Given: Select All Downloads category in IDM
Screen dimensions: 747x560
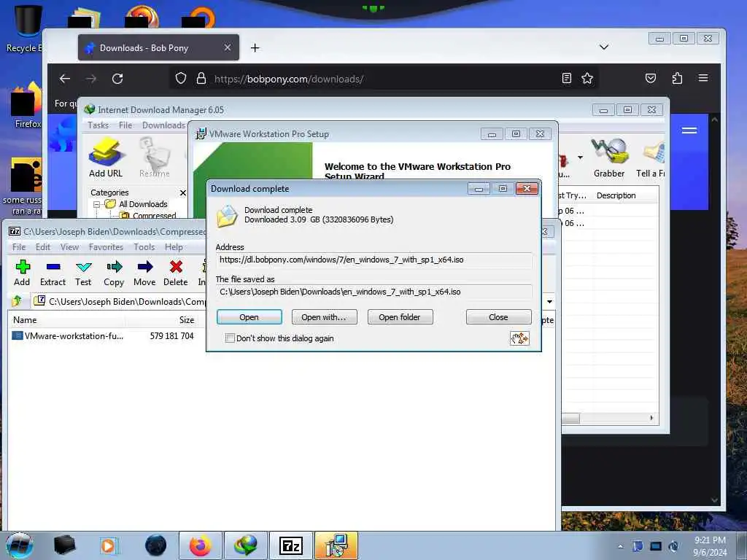Looking at the screenshot, I should click(143, 204).
